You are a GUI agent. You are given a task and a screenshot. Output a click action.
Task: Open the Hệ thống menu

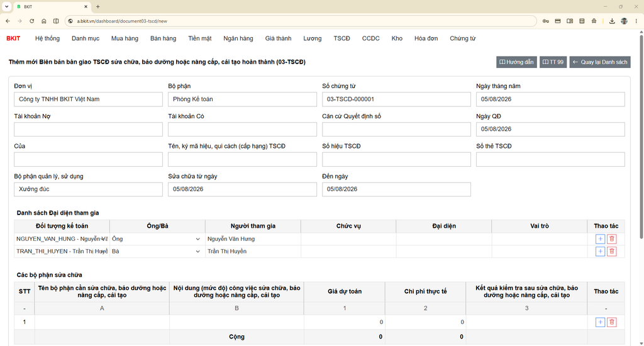(x=47, y=38)
